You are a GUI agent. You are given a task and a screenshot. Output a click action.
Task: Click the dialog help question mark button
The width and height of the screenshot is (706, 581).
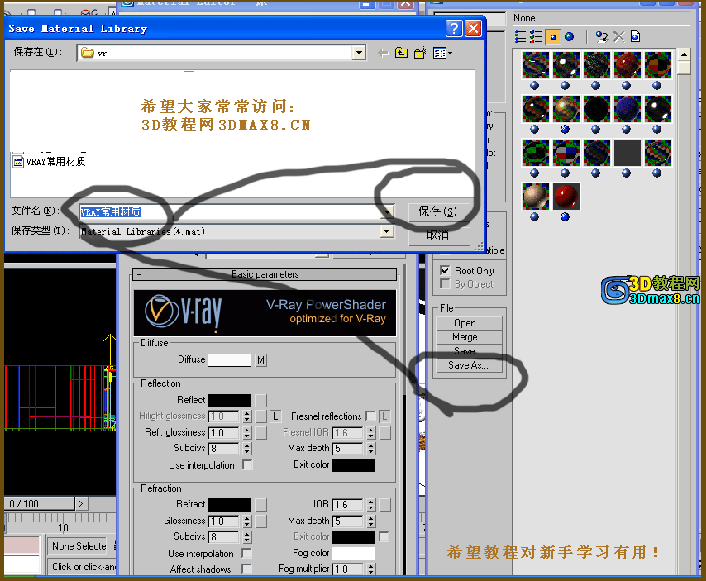[454, 29]
